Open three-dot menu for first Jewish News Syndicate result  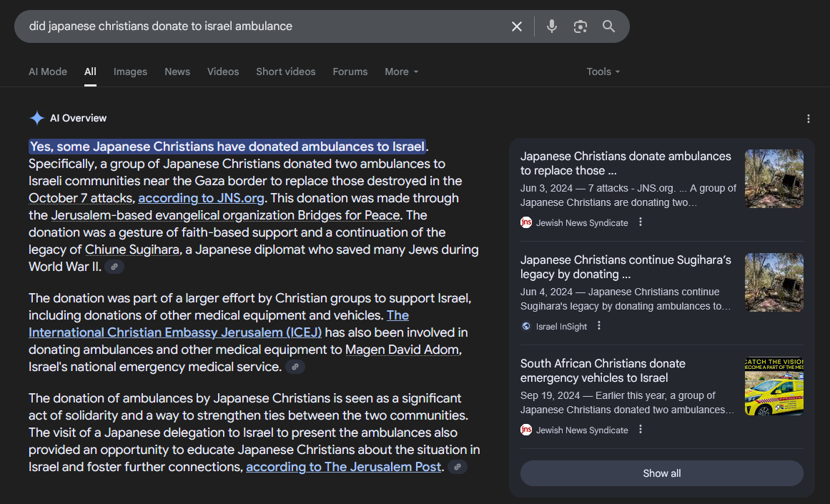pos(641,222)
